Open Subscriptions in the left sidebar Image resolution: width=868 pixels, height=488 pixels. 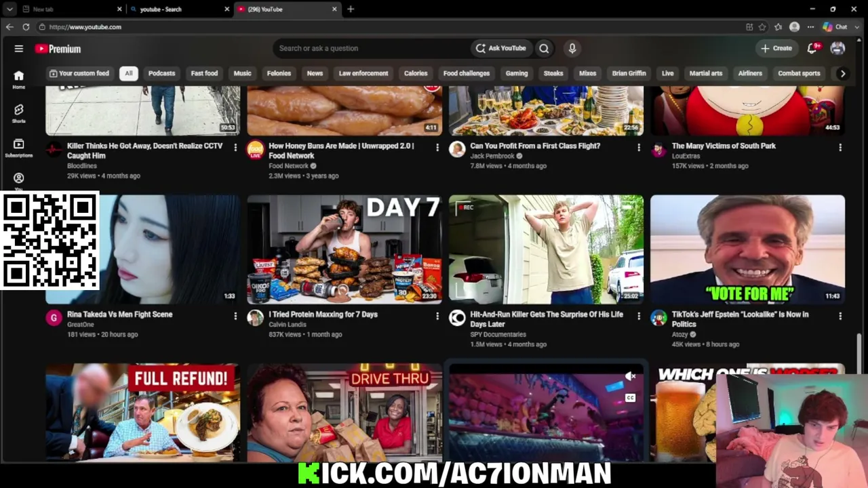coord(18,148)
